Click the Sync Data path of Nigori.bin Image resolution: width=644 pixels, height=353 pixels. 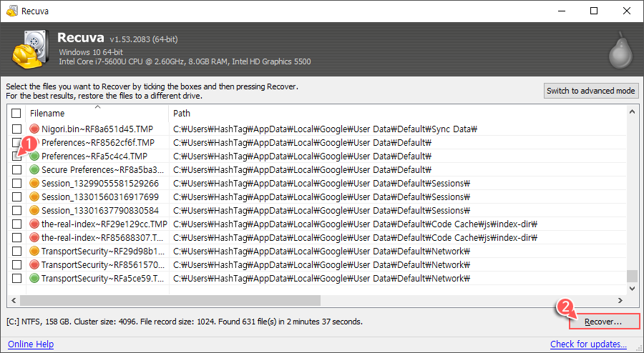pos(325,129)
